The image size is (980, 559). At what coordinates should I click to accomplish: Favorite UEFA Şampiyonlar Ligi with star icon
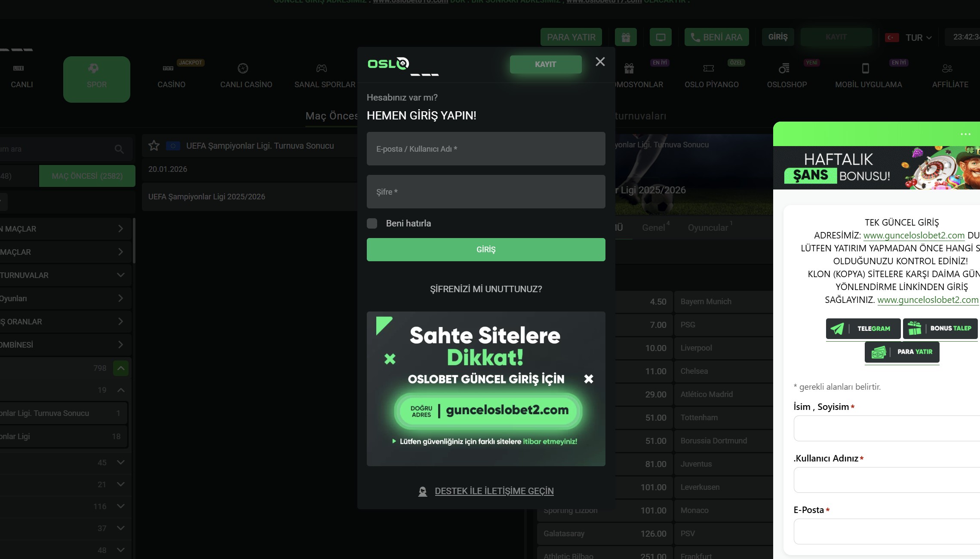click(154, 146)
